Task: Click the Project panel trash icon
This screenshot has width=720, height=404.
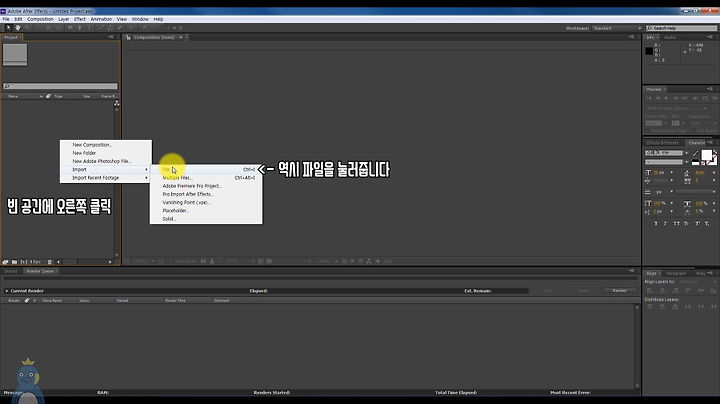Action: click(x=50, y=262)
